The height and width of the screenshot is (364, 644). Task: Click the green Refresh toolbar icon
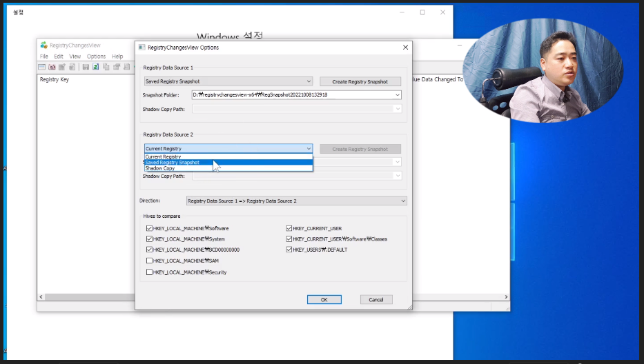(x=96, y=66)
